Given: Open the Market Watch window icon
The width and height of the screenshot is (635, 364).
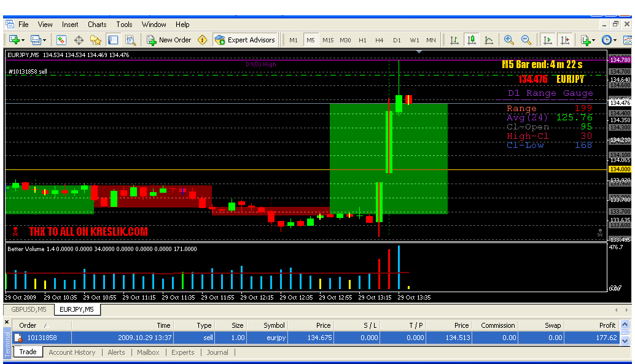Looking at the screenshot, I should [61, 40].
